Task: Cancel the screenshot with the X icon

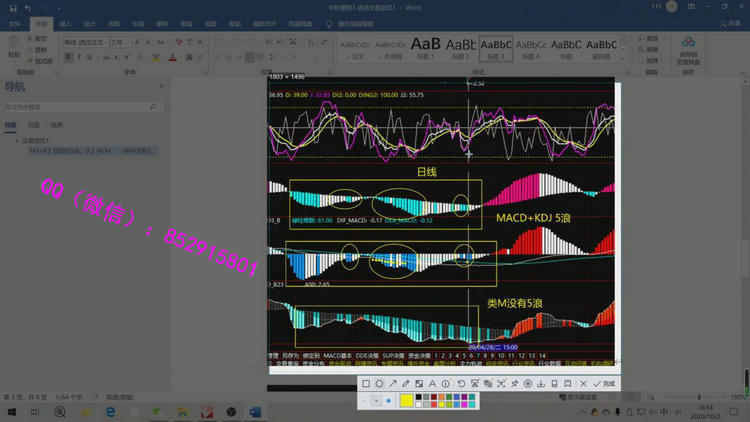Action: 584,384
